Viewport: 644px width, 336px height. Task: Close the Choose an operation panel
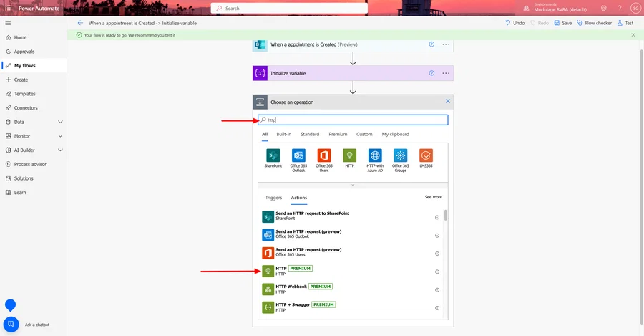[448, 102]
